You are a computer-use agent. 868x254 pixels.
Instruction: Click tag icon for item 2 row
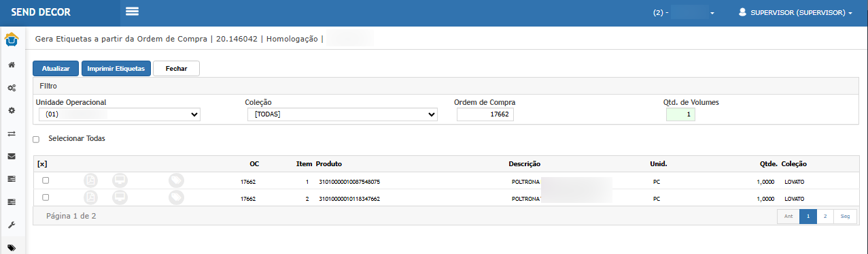[x=176, y=197]
